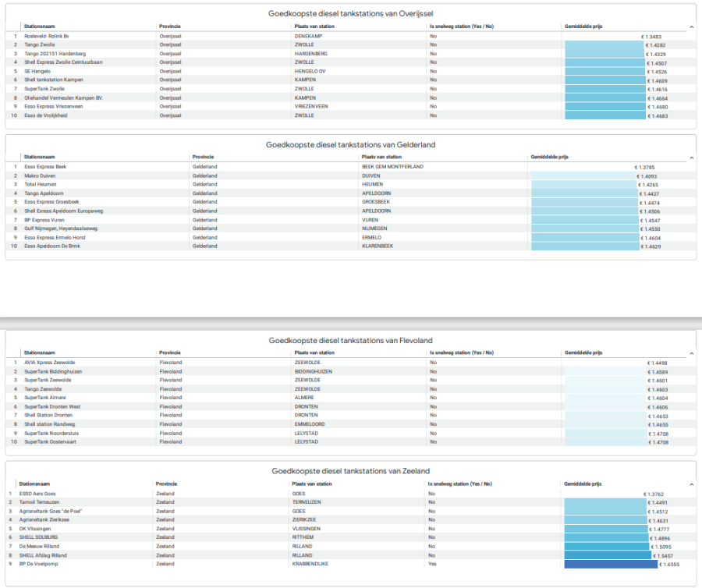Click the KLARENBEEK place cell
The width and height of the screenshot is (702, 588).
378,246
